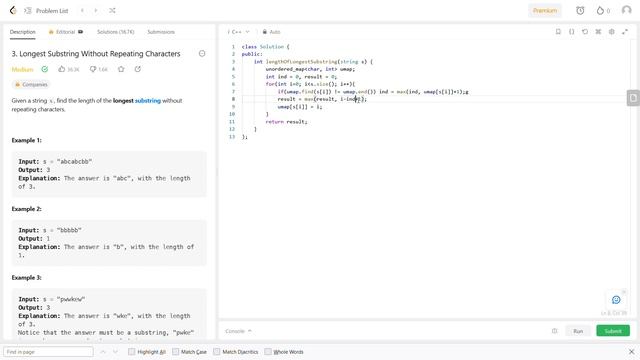The height and width of the screenshot is (360, 640).
Task: Expand editor to fullscreen
Action: point(625,31)
